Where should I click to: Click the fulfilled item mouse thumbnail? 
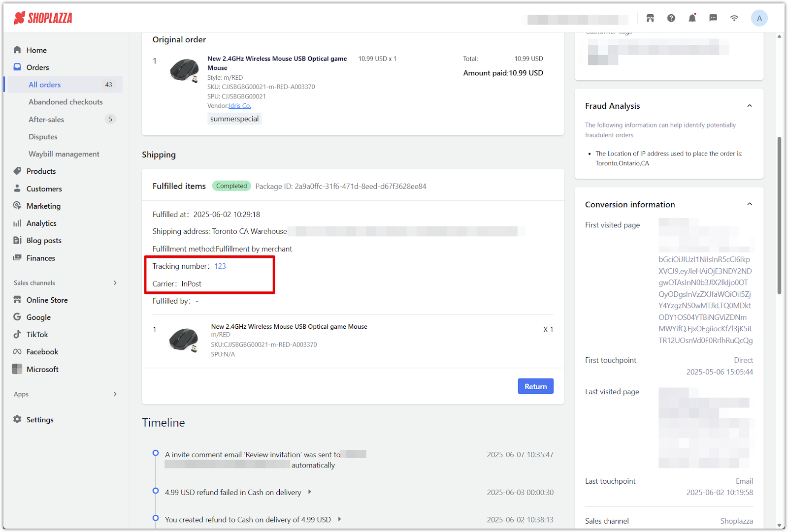click(x=183, y=340)
